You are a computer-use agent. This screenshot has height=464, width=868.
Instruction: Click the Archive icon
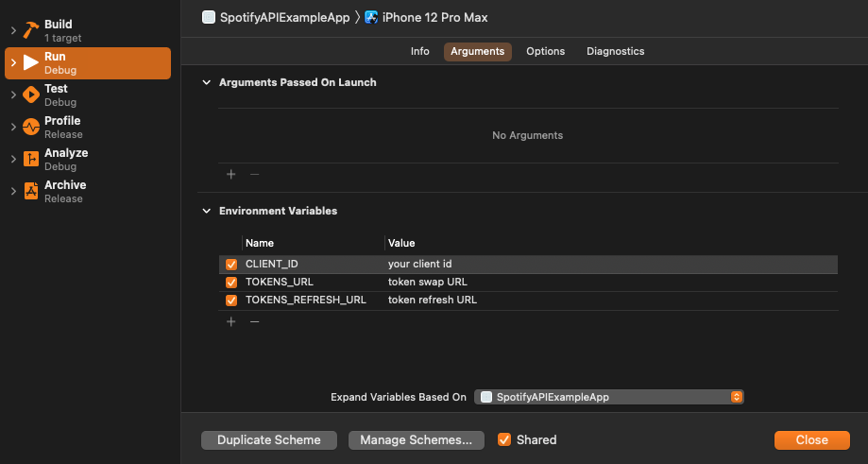[x=31, y=191]
